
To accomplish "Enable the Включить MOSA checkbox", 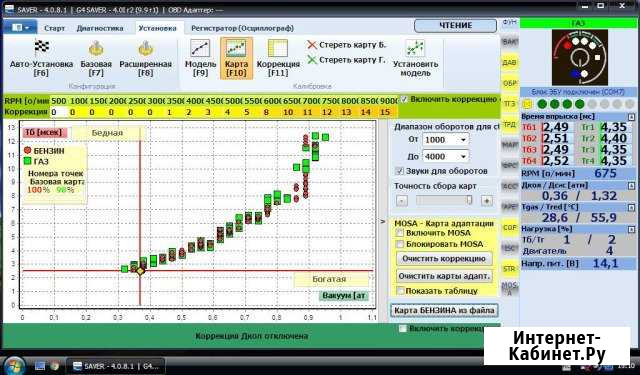I will [x=400, y=233].
